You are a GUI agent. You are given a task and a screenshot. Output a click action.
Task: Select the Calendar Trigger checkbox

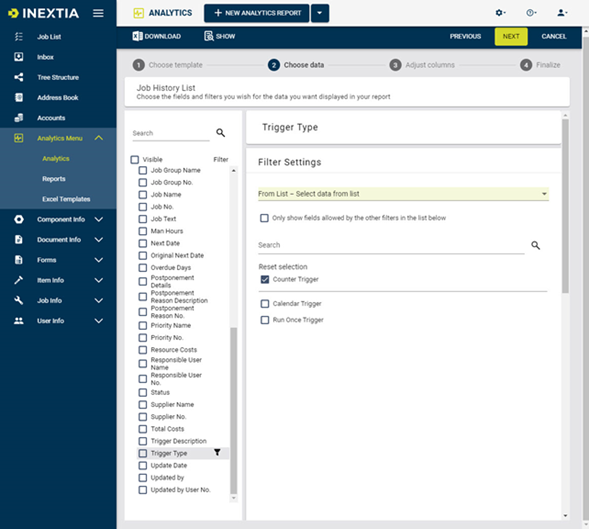pos(265,304)
